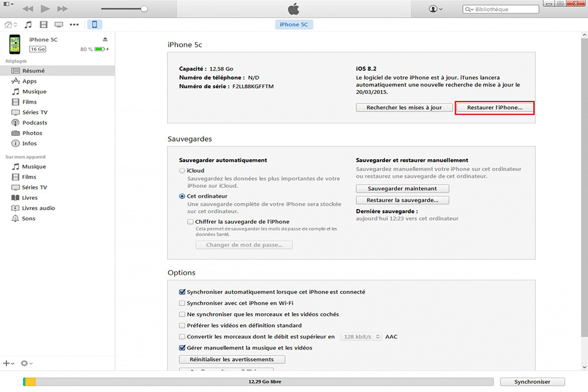Show more media types with ellipsis icon
Image resolution: width=588 pixels, height=392 pixels.
pos(74,25)
